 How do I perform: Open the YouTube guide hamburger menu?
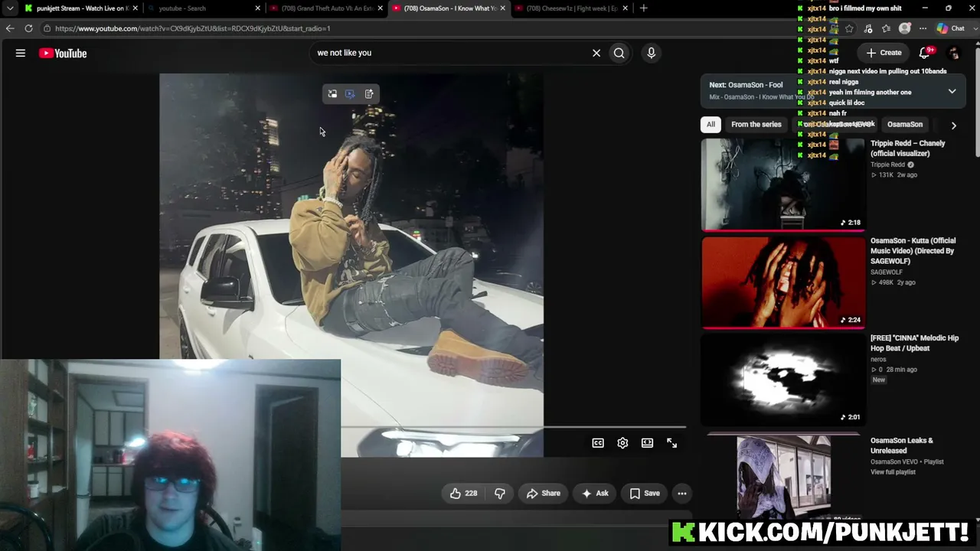[21, 53]
